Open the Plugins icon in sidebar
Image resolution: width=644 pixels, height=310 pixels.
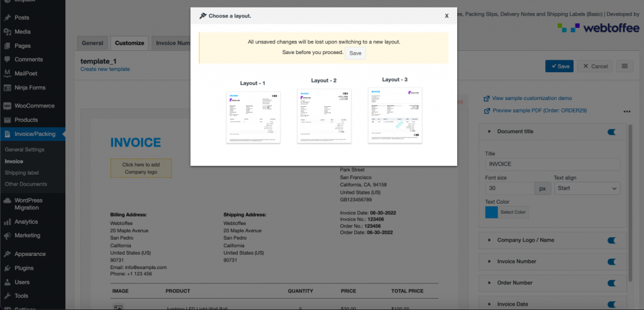click(x=7, y=268)
